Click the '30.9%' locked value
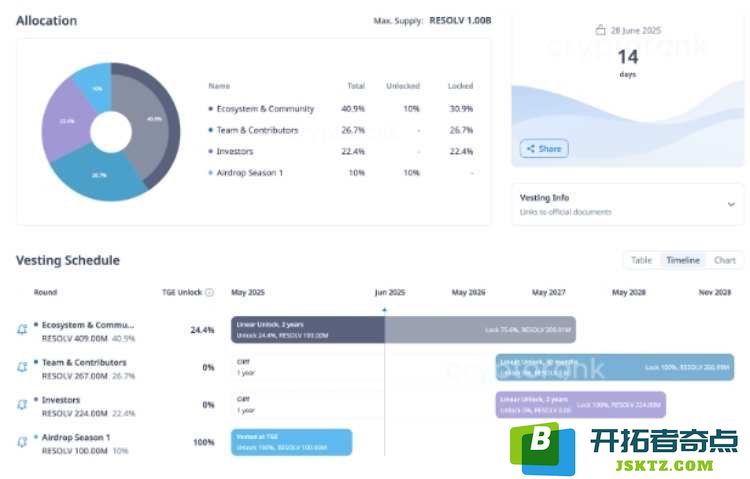This screenshot has width=750, height=479. [x=461, y=109]
